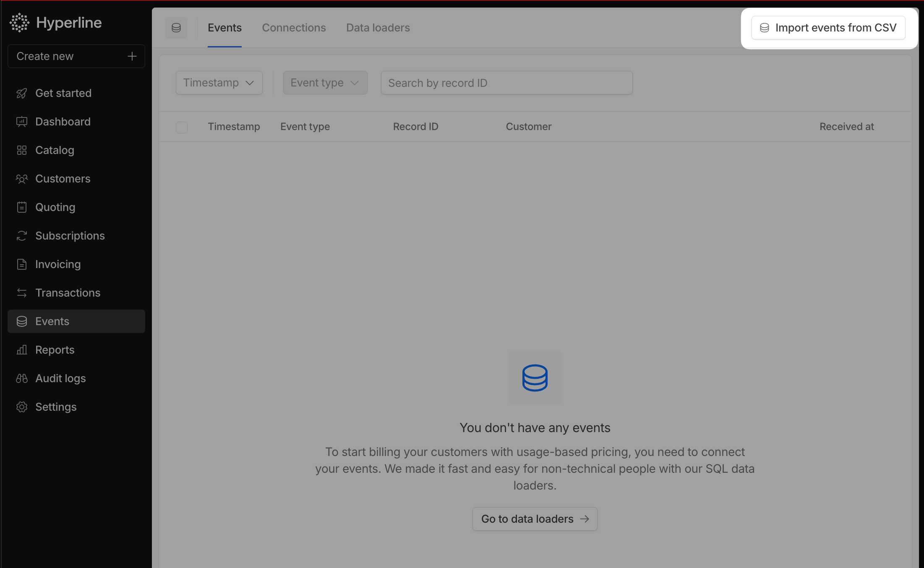Open Subscriptions refresh icon
The width and height of the screenshot is (924, 568).
[x=22, y=236]
